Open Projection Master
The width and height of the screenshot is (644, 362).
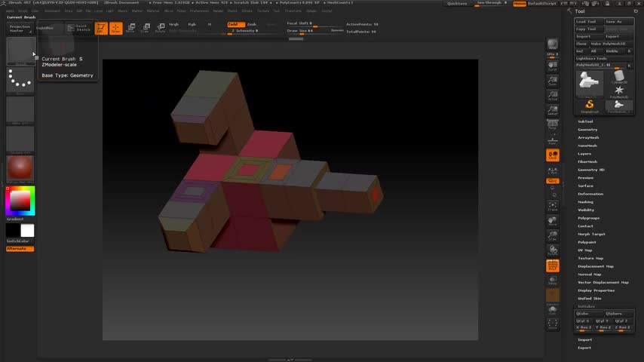click(20, 29)
